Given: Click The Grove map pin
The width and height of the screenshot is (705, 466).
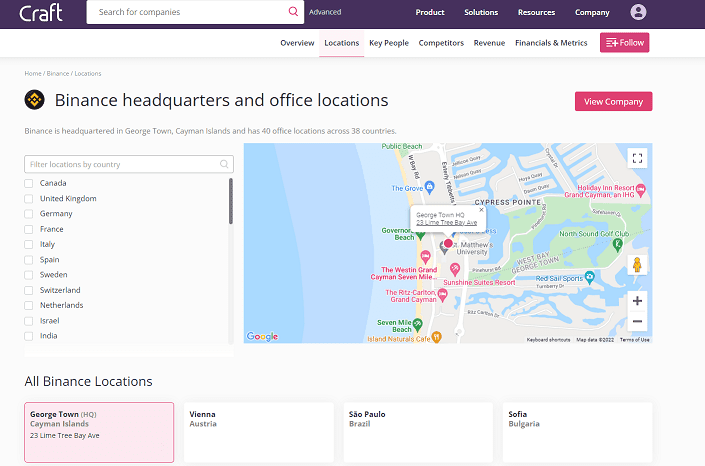Looking at the screenshot, I should [x=430, y=187].
